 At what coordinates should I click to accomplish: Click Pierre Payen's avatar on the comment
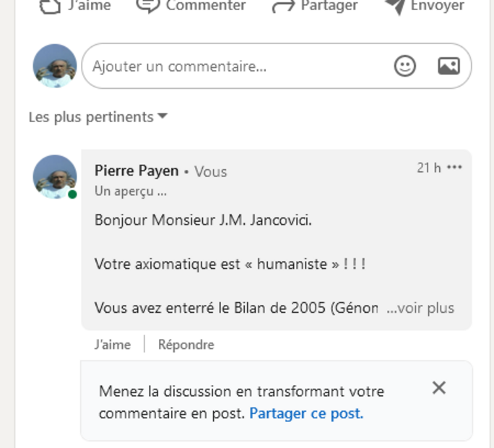[x=55, y=176]
